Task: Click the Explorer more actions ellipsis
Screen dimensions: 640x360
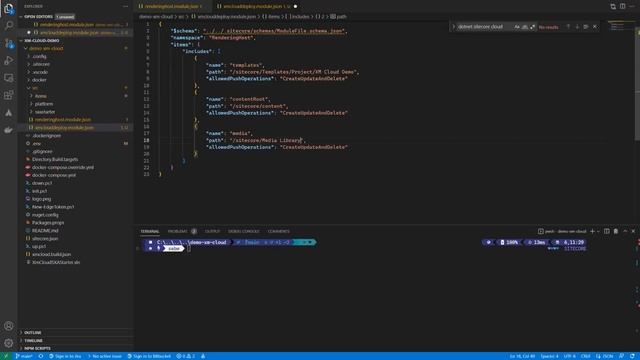Action: pyautogui.click(x=125, y=7)
